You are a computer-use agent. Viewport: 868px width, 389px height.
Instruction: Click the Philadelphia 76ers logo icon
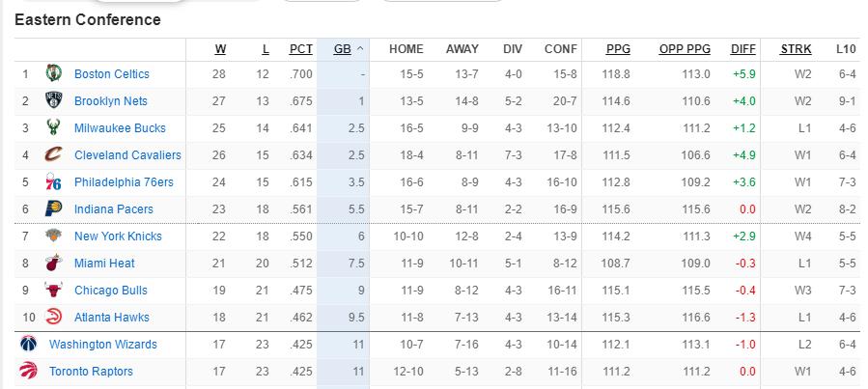pos(53,182)
